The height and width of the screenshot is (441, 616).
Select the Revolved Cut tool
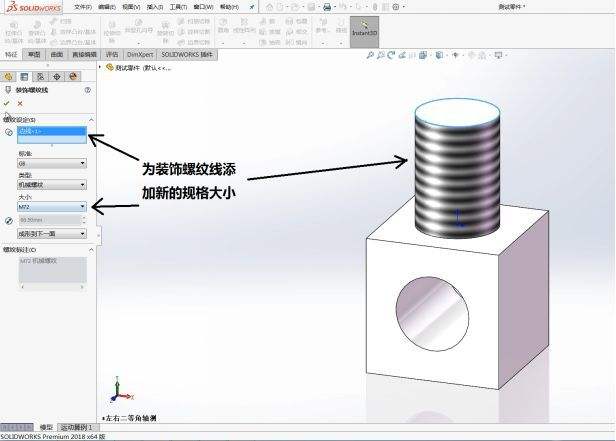[165, 32]
